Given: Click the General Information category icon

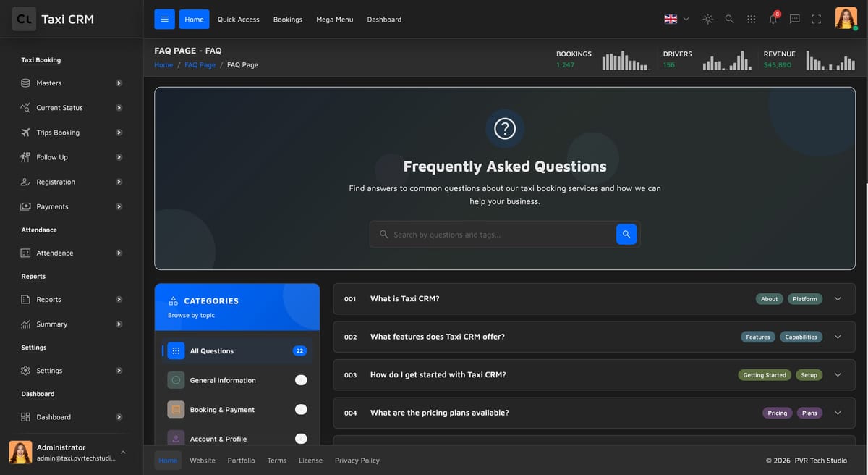Looking at the screenshot, I should coord(176,380).
